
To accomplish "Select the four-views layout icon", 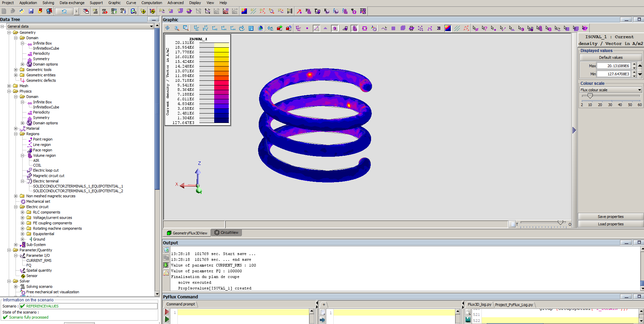I will [x=251, y=28].
